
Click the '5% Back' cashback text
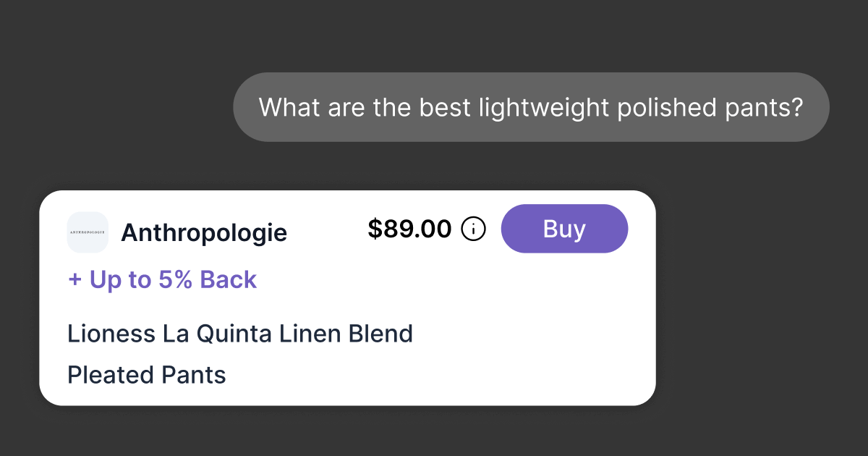click(x=208, y=280)
